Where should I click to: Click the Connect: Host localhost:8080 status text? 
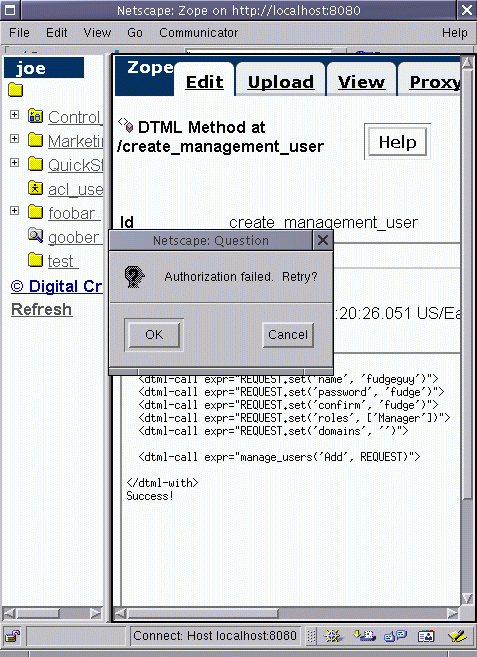click(x=215, y=636)
